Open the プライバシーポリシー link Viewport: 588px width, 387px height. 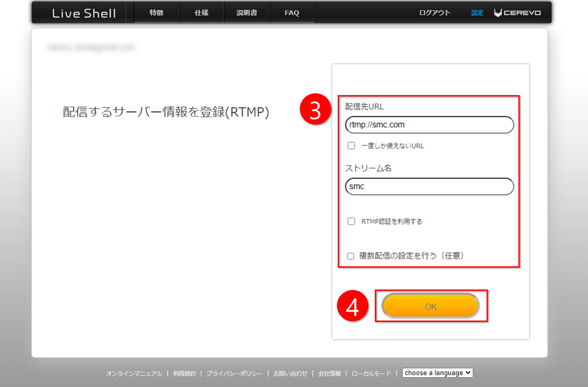(235, 373)
